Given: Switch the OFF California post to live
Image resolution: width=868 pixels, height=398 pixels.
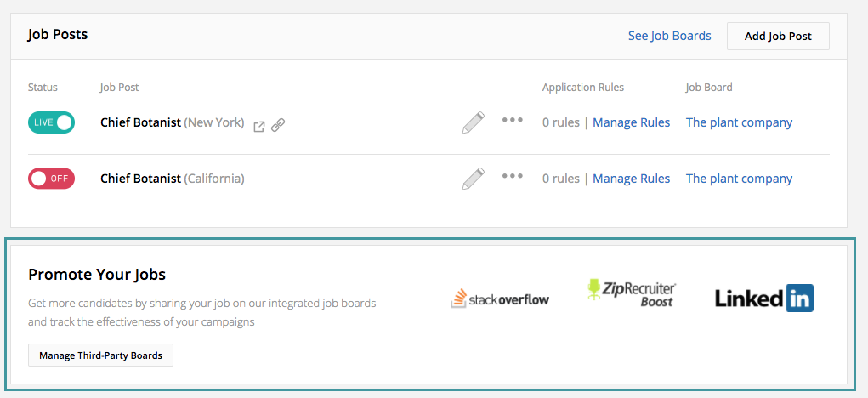Looking at the screenshot, I should tap(52, 179).
